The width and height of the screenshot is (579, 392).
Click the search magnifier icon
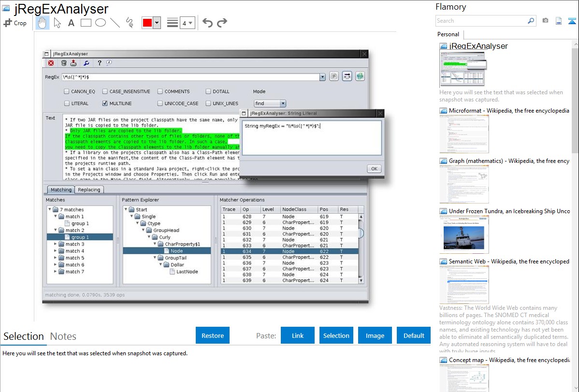point(531,21)
